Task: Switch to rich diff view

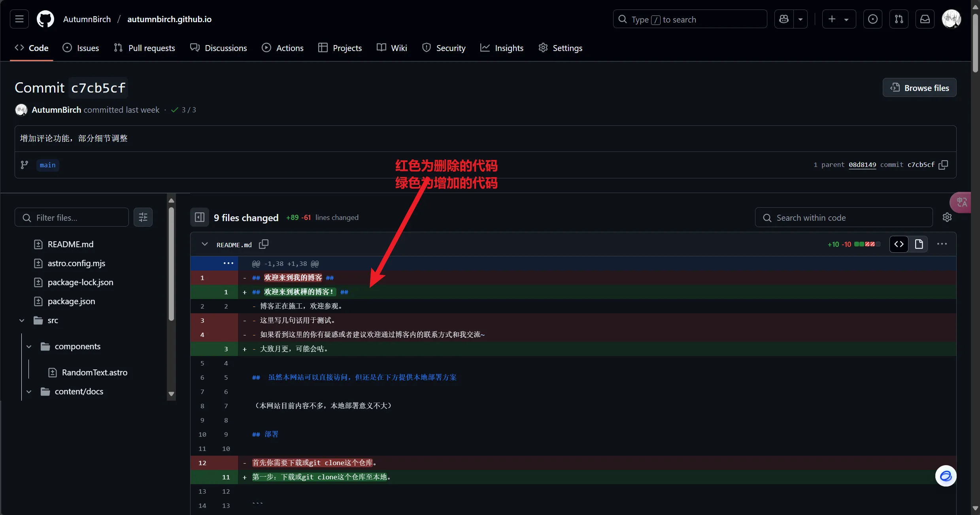Action: point(919,244)
